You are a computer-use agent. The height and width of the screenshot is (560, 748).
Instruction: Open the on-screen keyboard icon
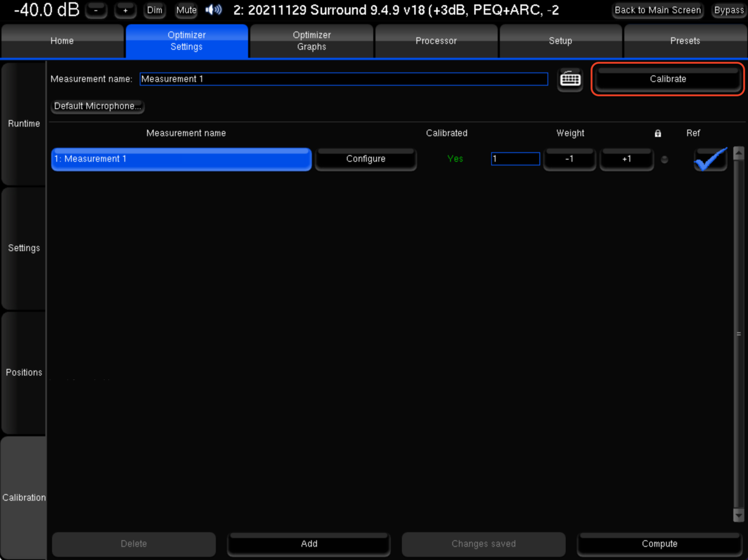point(570,79)
